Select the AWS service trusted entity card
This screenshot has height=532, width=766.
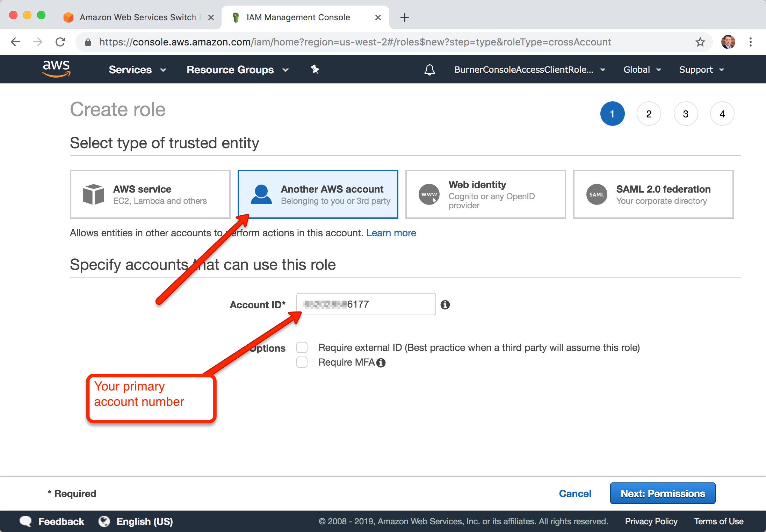coord(150,194)
